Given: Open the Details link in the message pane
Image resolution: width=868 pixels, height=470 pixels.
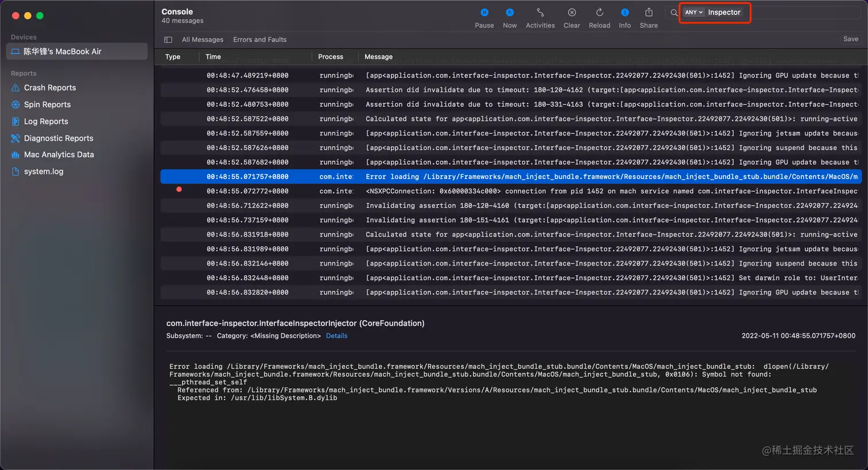Looking at the screenshot, I should (336, 336).
